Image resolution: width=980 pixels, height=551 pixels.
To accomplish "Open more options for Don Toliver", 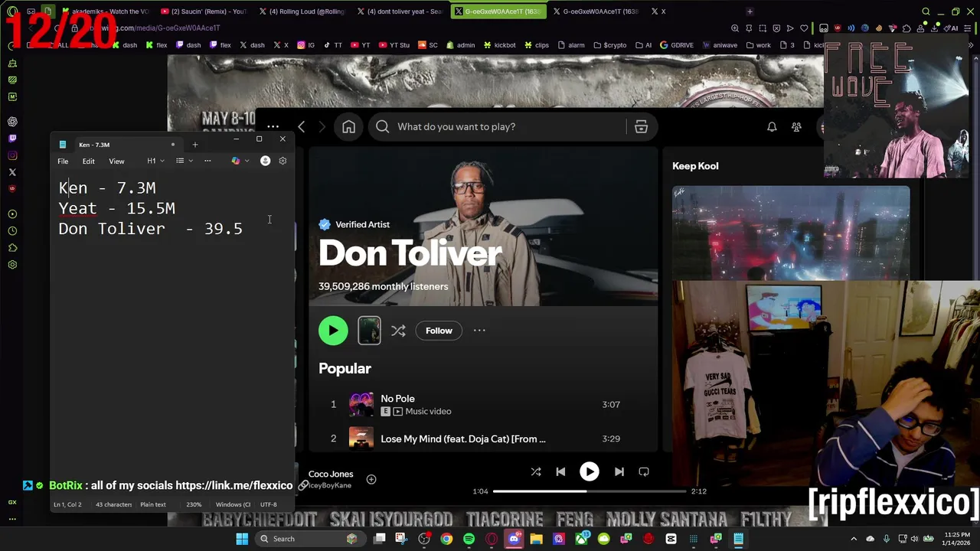I will point(479,331).
